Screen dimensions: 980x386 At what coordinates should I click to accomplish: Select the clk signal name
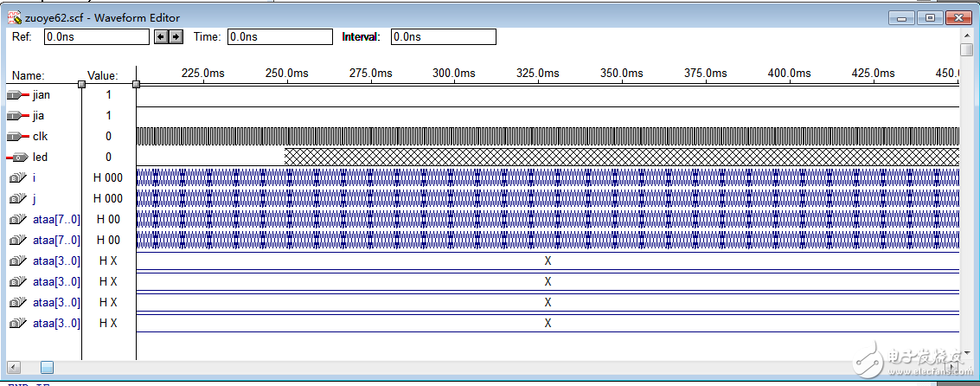pos(40,137)
